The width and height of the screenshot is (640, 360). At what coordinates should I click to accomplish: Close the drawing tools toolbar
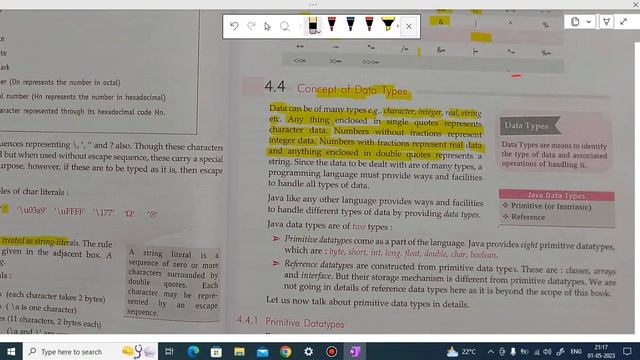(409, 27)
